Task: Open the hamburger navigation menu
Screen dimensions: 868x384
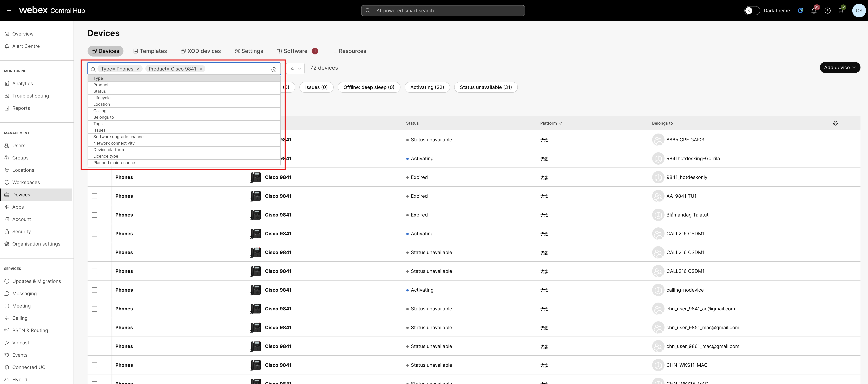Action: click(9, 11)
